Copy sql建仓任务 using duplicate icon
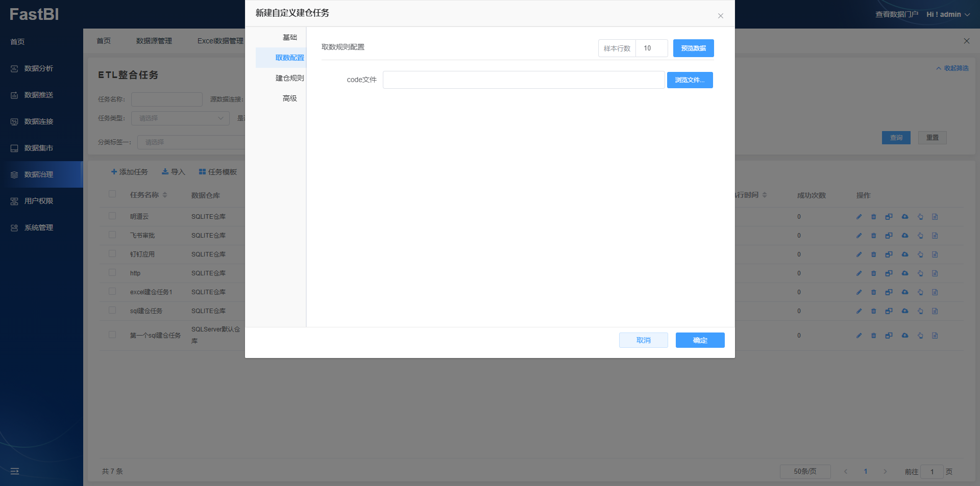The height and width of the screenshot is (486, 980). point(889,311)
